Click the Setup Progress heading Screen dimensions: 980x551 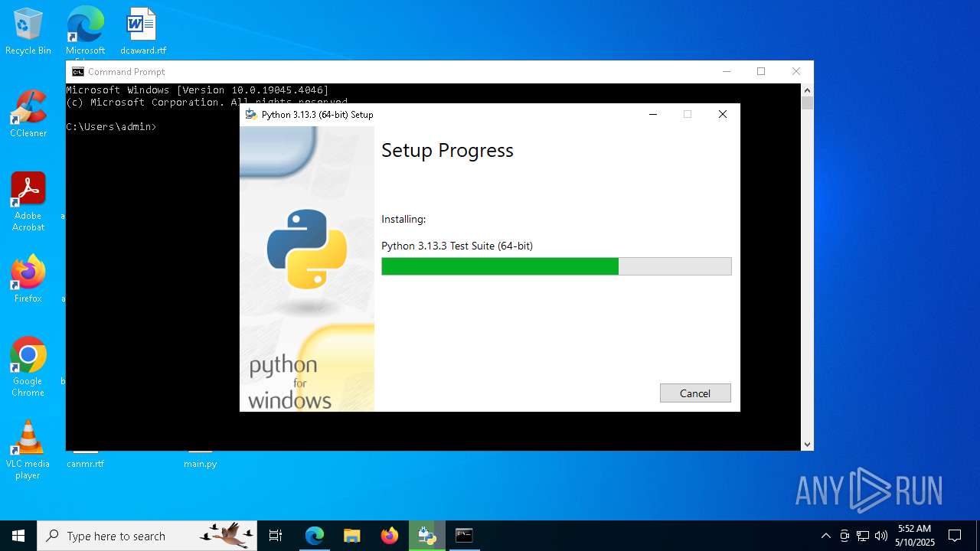pyautogui.click(x=447, y=150)
